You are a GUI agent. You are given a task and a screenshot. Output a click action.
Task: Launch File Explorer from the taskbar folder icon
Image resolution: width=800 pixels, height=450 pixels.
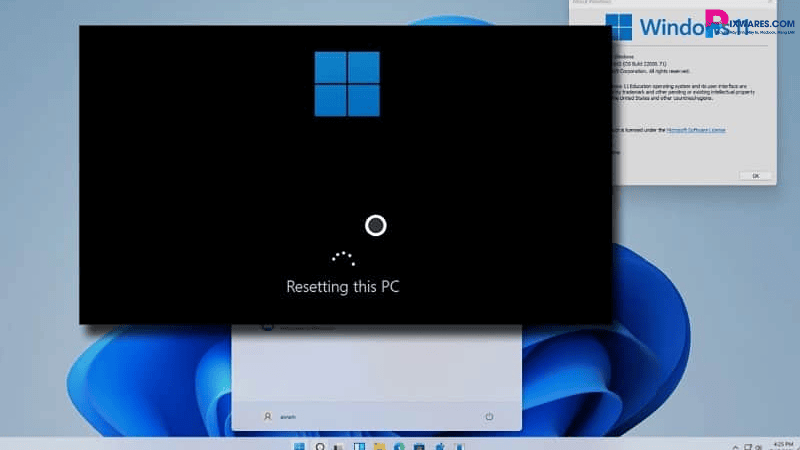click(379, 443)
